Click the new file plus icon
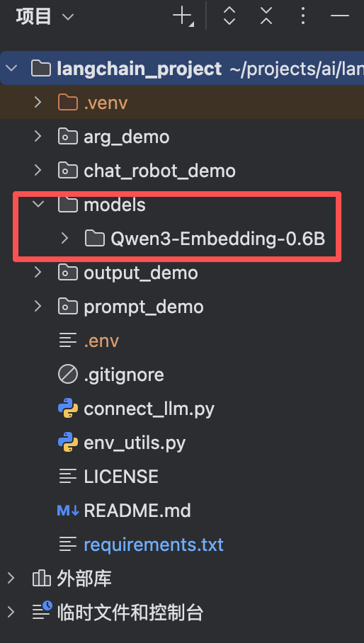The image size is (364, 643). pyautogui.click(x=183, y=17)
